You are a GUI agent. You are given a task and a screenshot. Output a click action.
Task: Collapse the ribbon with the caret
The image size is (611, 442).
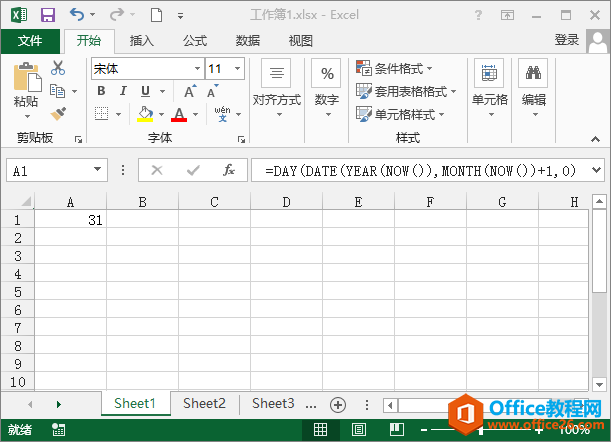pyautogui.click(x=595, y=139)
